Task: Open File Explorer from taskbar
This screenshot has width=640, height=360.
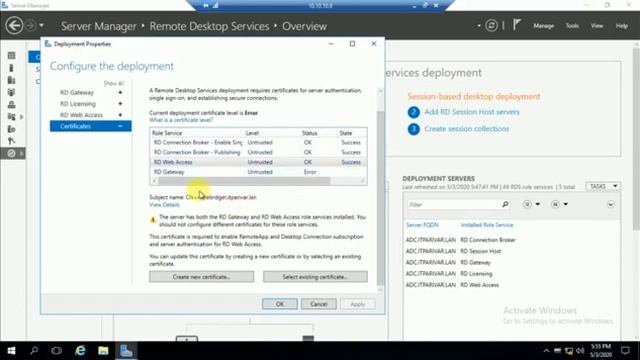Action: click(103, 351)
